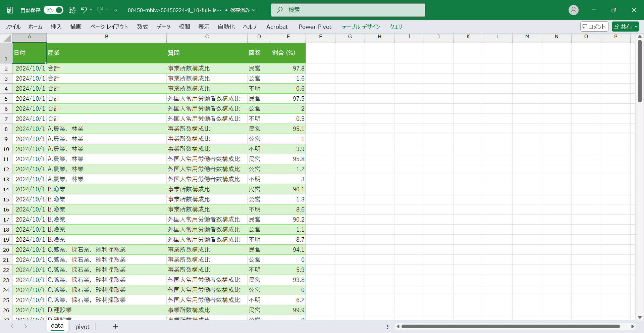Click the next sheet navigation arrow

click(x=25, y=326)
